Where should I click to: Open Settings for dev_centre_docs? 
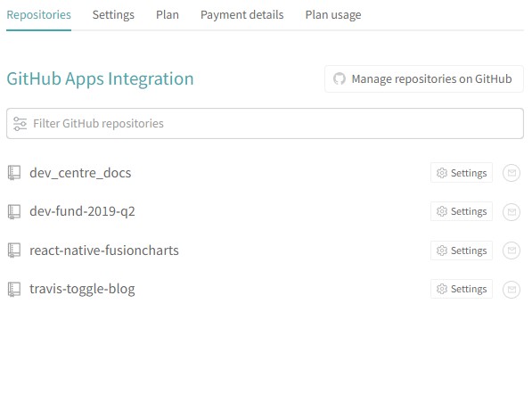pyautogui.click(x=462, y=173)
